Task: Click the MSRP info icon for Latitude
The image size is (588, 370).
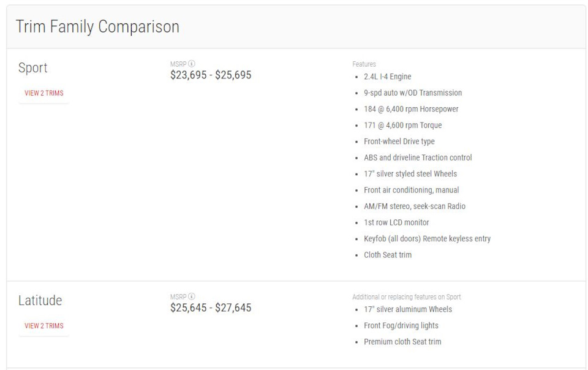Action: pos(192,296)
